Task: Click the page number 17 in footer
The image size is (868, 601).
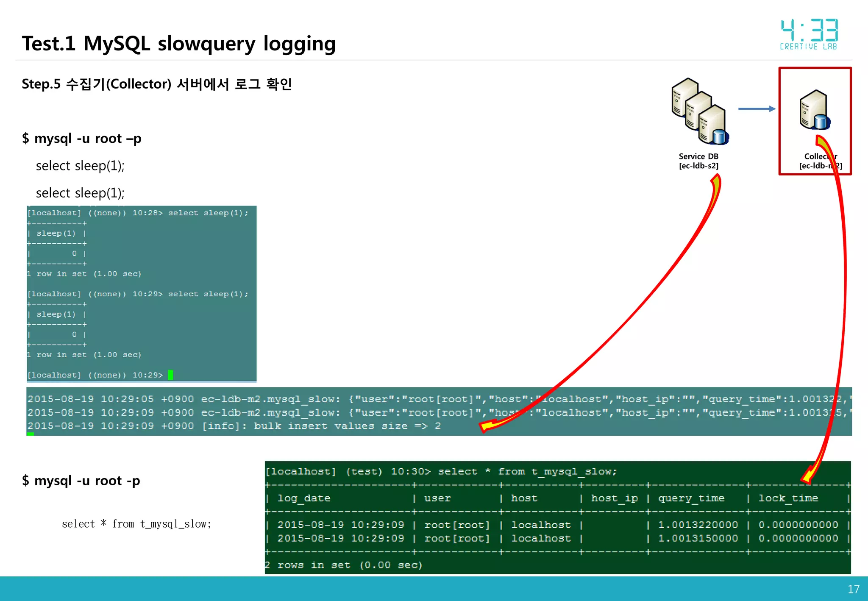Action: 853,589
